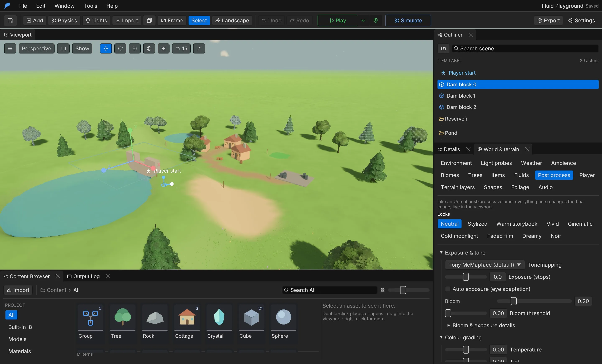This screenshot has width=602, height=364.
Task: Close the Output Log tab
Action: pyautogui.click(x=108, y=276)
